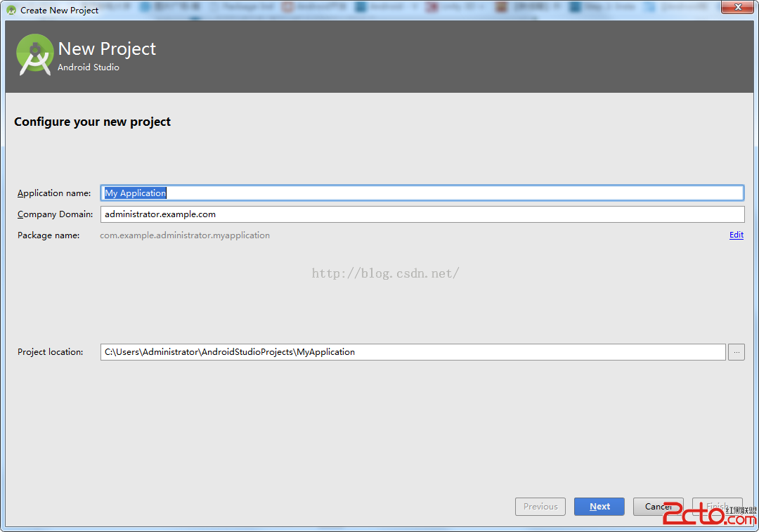
Task: Click the 'Package name:' label
Action: pyautogui.click(x=48, y=235)
